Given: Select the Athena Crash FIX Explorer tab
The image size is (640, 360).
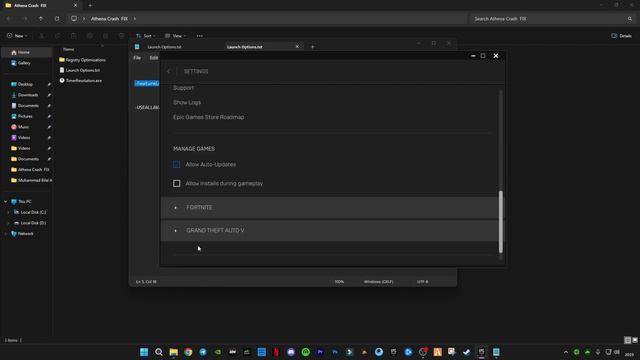Looking at the screenshot, I should pos(41,6).
